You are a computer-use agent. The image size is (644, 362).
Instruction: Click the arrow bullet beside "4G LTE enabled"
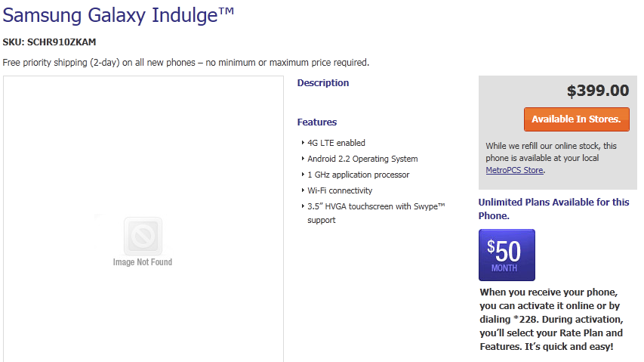(x=302, y=143)
